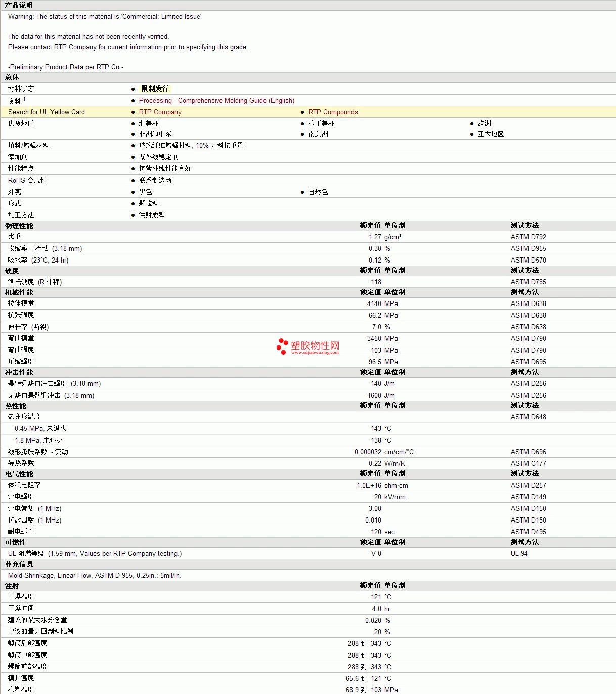The image size is (616, 694).
Task: Open Processing - Comprehensive Molding Guide link
Action: [216, 101]
